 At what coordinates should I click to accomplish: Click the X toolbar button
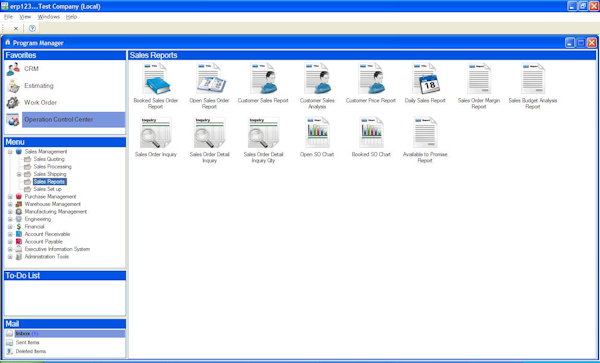(x=16, y=28)
